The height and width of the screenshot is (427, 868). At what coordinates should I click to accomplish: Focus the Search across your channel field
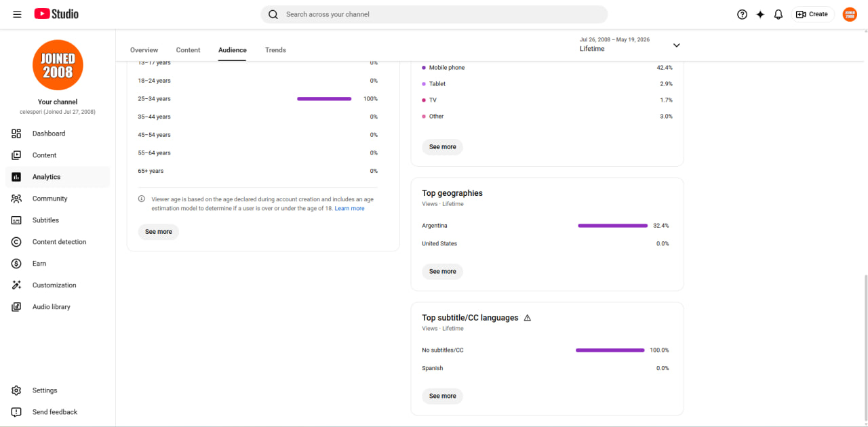click(x=434, y=14)
